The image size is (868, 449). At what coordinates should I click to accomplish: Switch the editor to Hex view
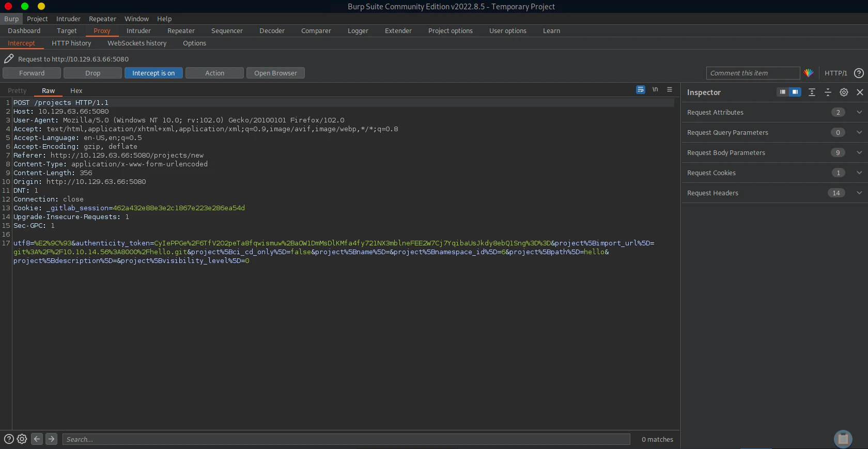[x=76, y=90]
